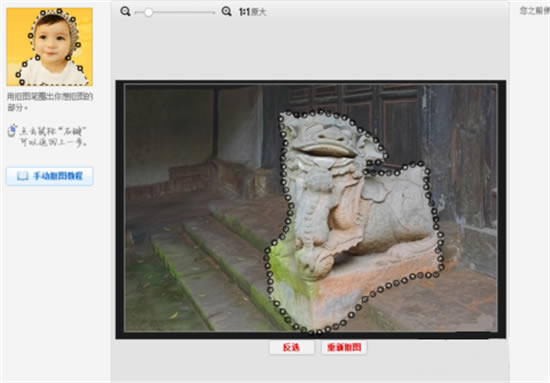550x383 pixels.
Task: Click the mouse icon beside the right-click hint
Action: coord(12,131)
